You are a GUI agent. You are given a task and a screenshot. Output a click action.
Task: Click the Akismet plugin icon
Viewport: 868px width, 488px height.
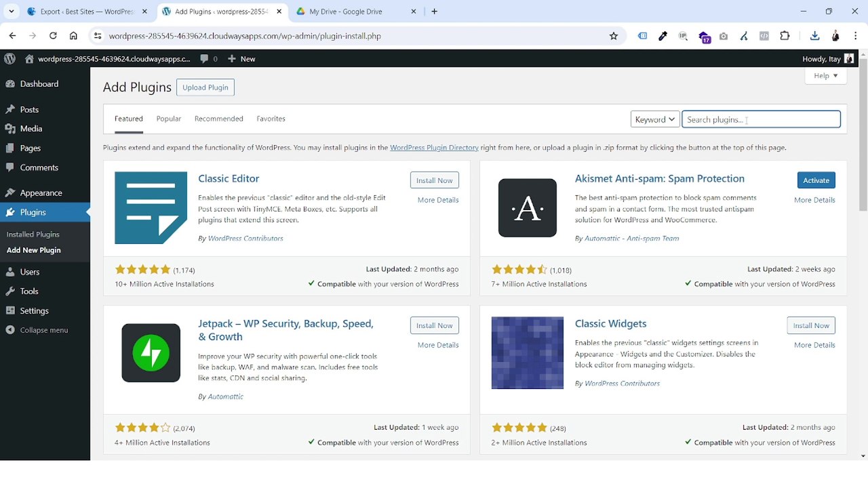tap(528, 207)
